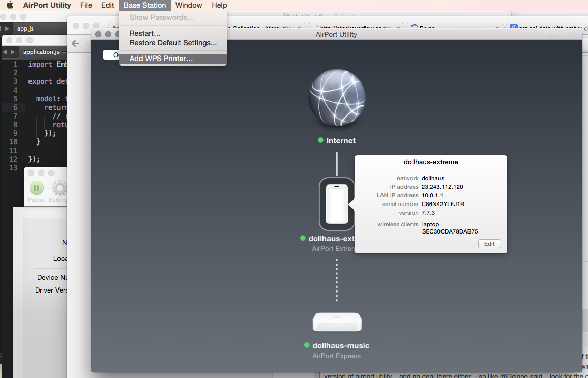The width and height of the screenshot is (588, 378).
Task: Click the green Pause button in background window
Action: coord(37,188)
